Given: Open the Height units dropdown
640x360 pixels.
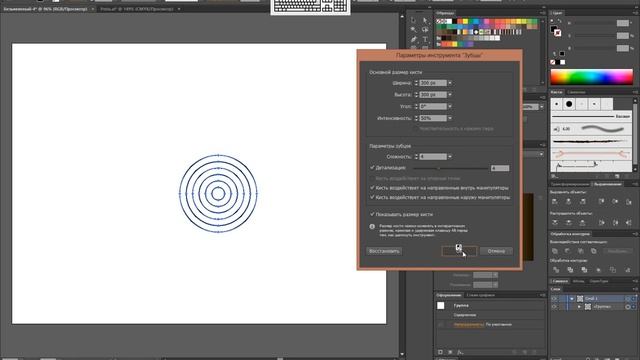Looking at the screenshot, I should 450,95.
